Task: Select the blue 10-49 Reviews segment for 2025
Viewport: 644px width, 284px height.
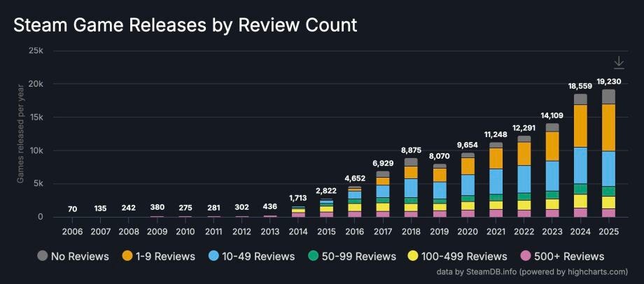Action: click(x=609, y=169)
